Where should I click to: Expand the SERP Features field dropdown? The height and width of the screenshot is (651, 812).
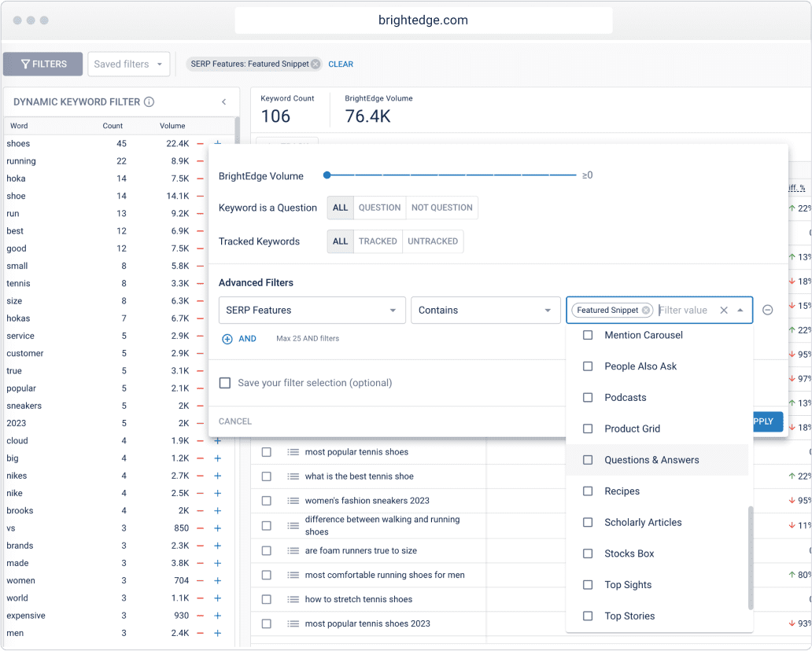coord(312,311)
